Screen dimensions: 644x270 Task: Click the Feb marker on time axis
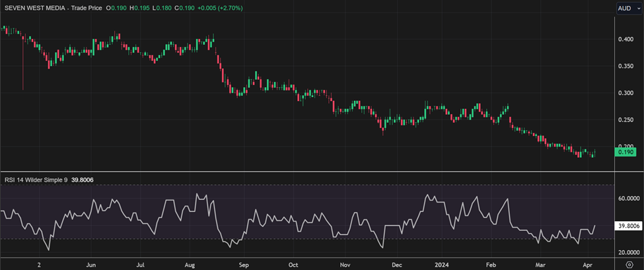489,263
